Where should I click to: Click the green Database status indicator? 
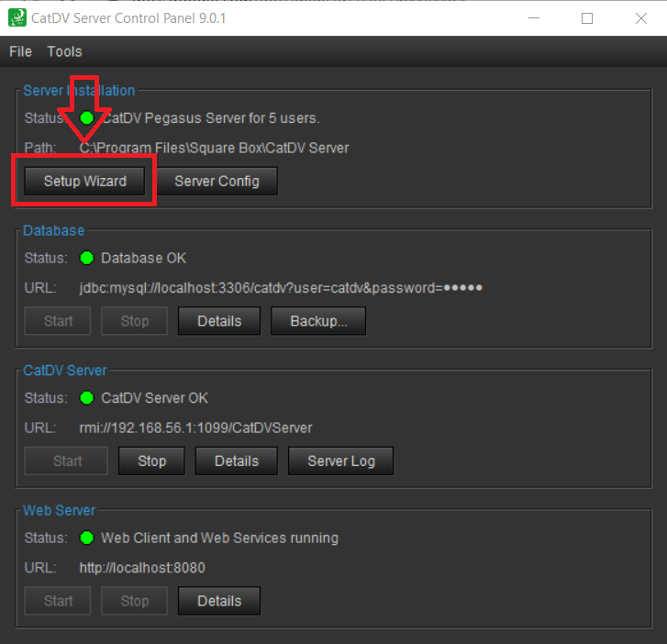tap(87, 258)
